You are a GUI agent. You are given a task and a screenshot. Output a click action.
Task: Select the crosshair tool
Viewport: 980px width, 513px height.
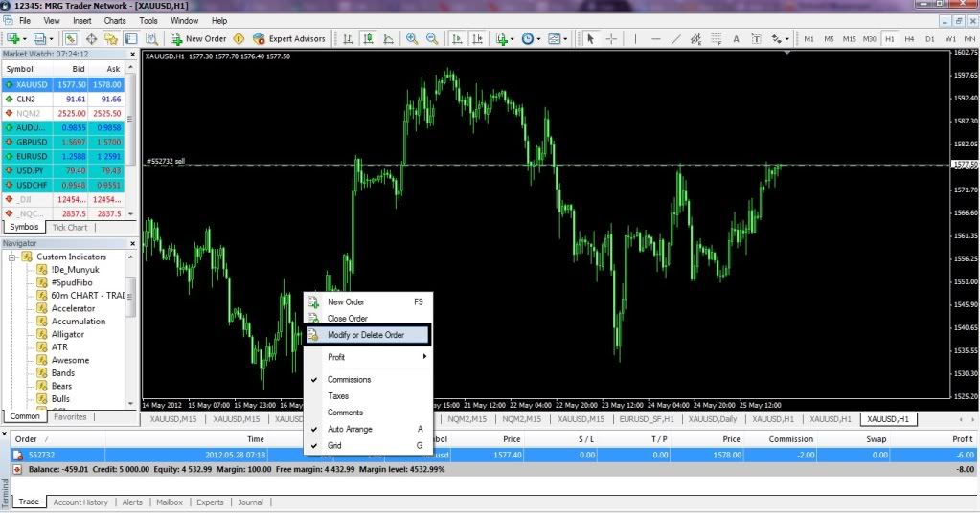pos(611,38)
